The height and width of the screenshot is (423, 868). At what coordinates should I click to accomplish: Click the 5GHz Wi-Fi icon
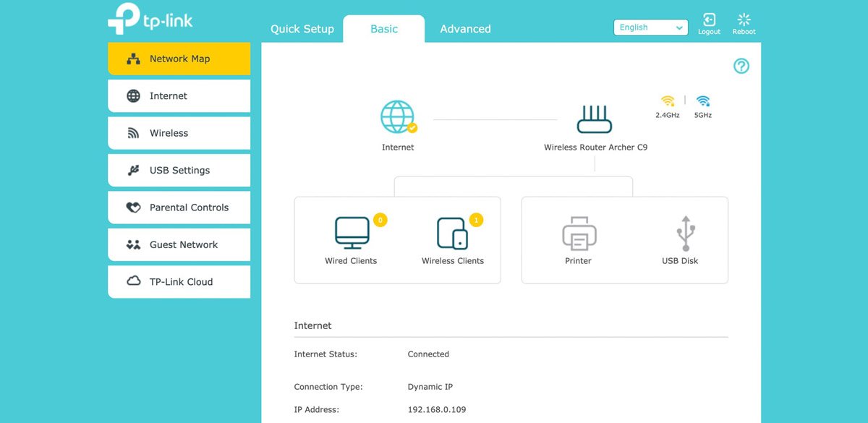click(x=702, y=101)
